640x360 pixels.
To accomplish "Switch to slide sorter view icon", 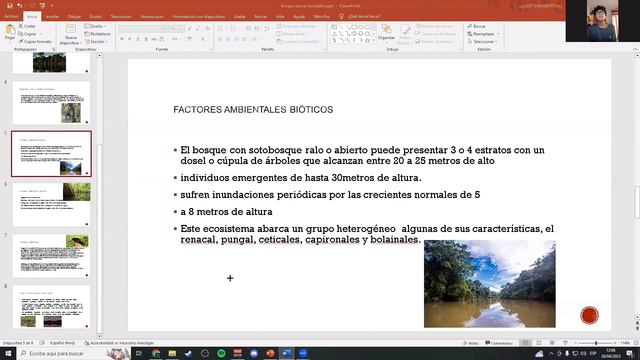I will (539, 343).
